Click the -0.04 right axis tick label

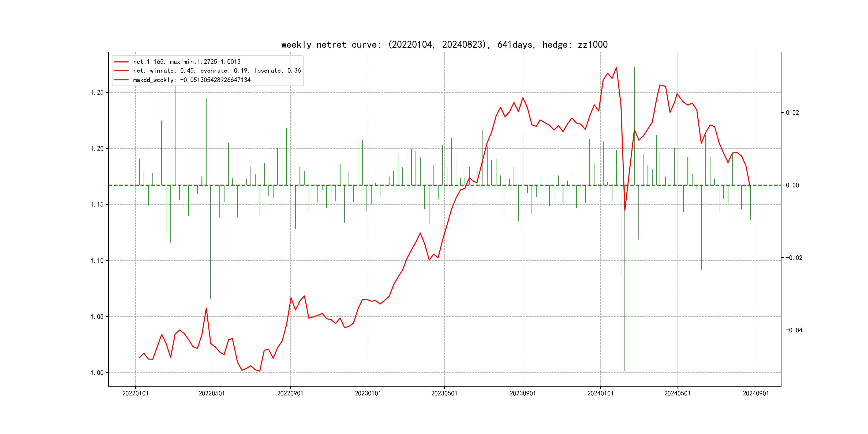point(794,330)
